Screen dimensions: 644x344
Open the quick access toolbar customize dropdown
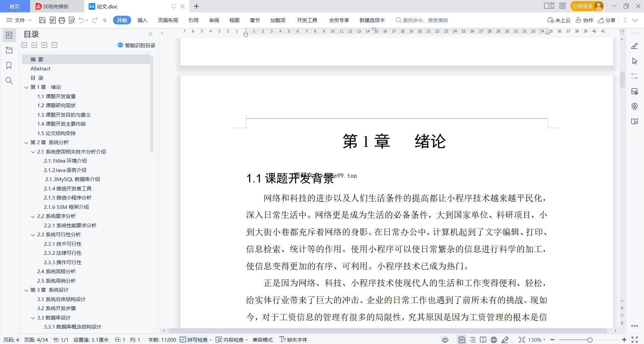coord(105,20)
